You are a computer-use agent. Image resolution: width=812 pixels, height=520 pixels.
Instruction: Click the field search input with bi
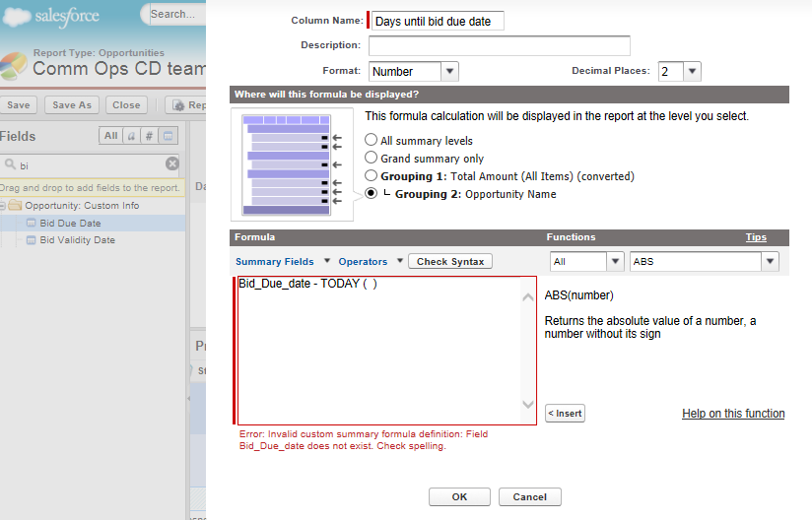click(x=91, y=165)
